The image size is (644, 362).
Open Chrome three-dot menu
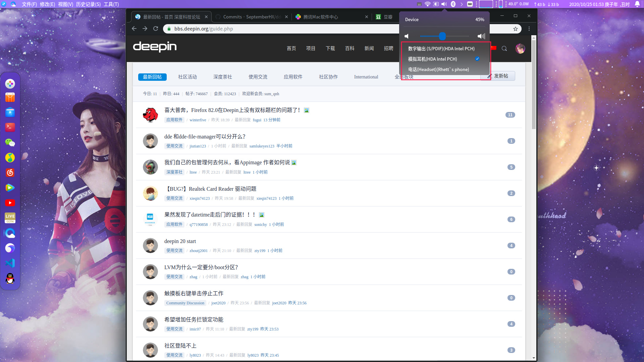tap(529, 29)
